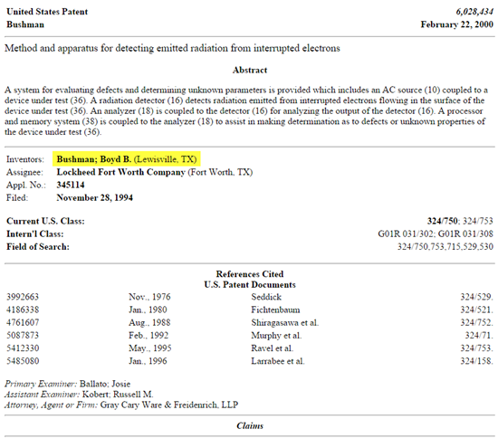Click inventor name Seddick in references
This screenshot has width=498, height=448.
[266, 297]
